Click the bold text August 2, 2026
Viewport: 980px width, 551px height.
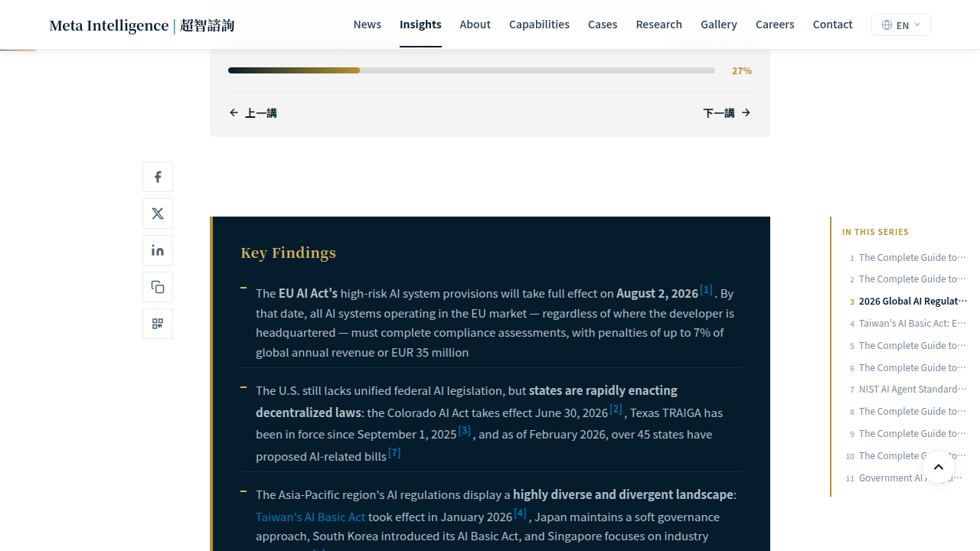(657, 293)
